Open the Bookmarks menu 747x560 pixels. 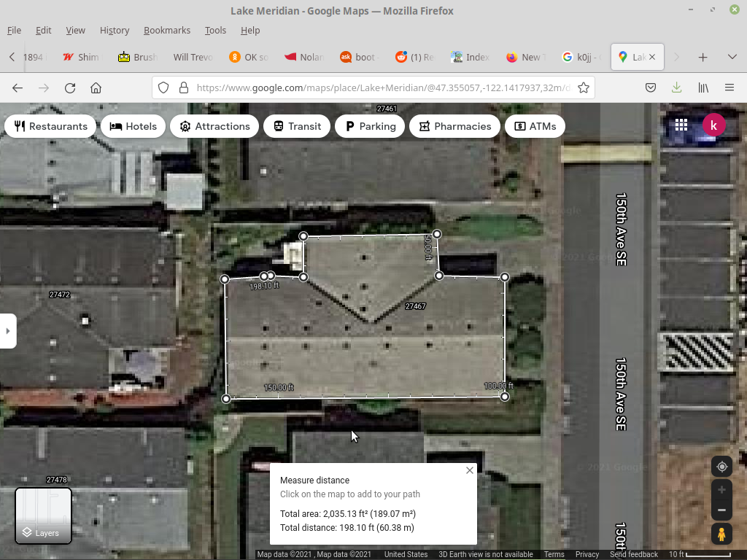click(166, 31)
